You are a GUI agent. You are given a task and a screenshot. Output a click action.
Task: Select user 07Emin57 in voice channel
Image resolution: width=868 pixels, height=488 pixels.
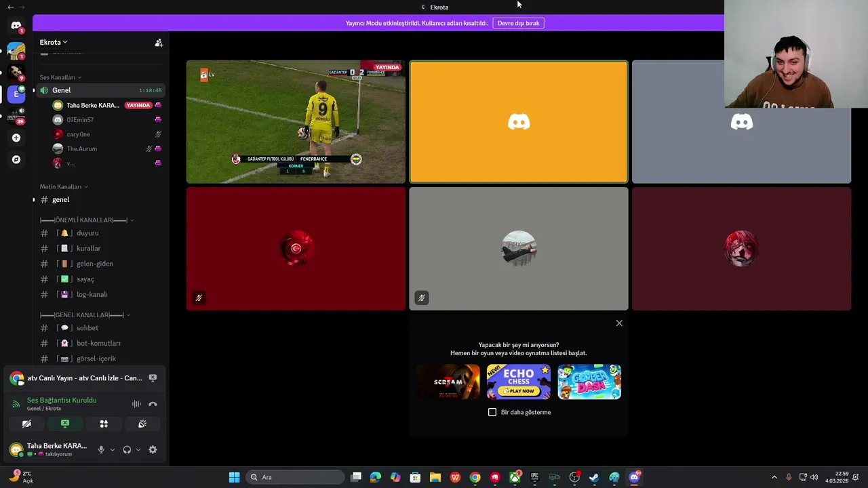coord(107,120)
